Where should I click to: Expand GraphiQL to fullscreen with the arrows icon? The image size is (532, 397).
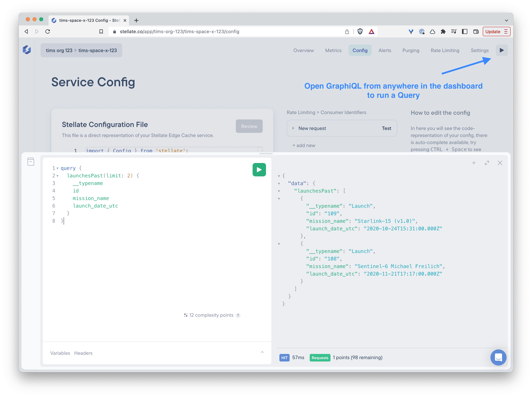487,163
